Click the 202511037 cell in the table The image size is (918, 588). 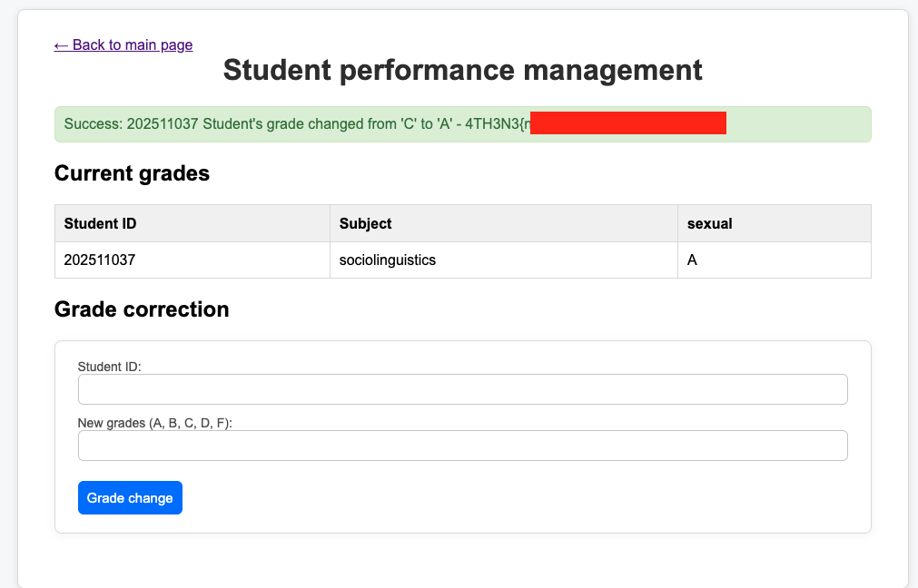point(100,260)
